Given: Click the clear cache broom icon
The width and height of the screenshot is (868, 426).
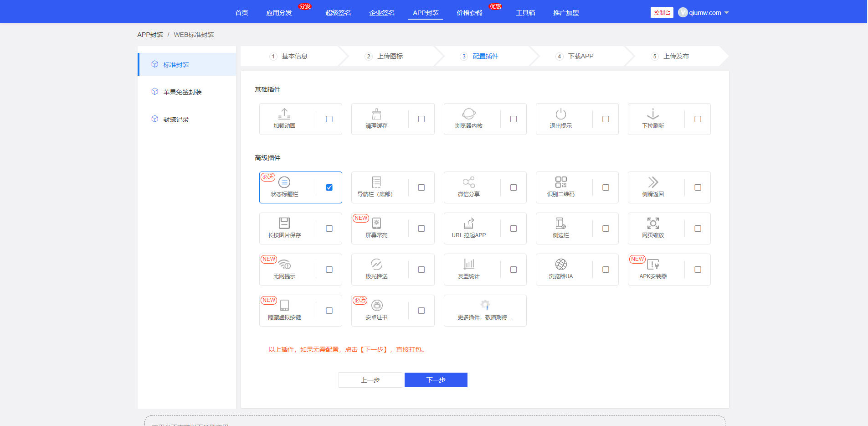Looking at the screenshot, I should click(x=376, y=114).
